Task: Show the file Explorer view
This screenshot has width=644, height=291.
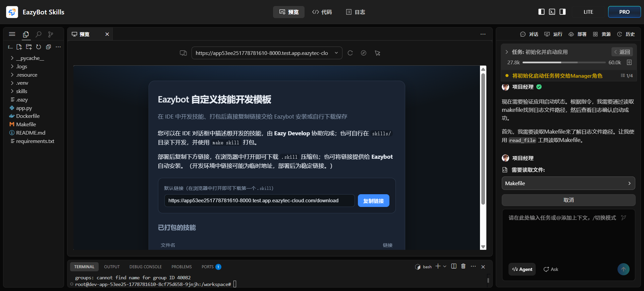Action: click(x=26, y=34)
